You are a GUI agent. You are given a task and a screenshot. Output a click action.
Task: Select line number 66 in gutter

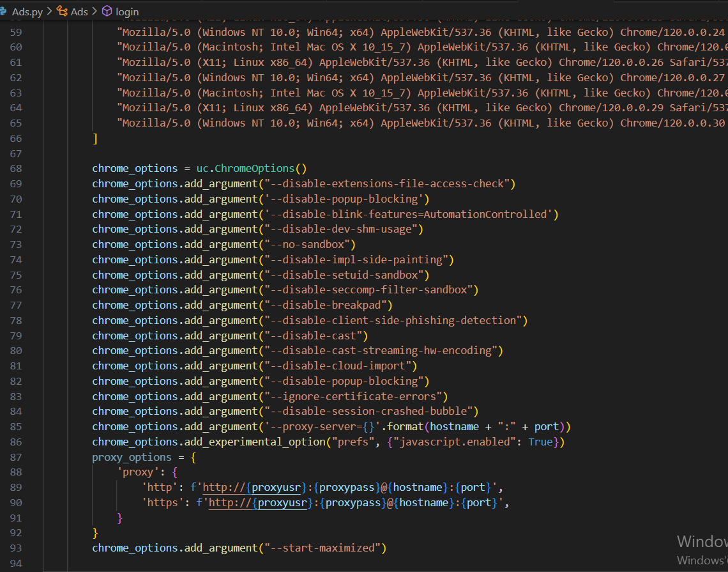pos(16,139)
